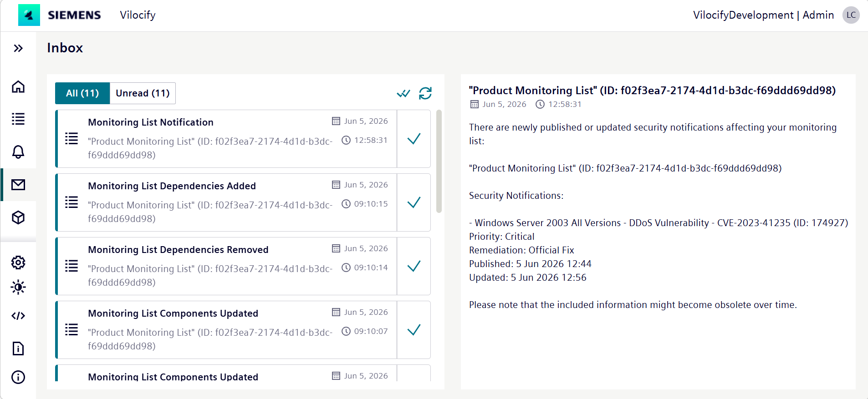This screenshot has width=868, height=399.
Task: Toggle the light/dark theme sun icon
Action: 18,287
